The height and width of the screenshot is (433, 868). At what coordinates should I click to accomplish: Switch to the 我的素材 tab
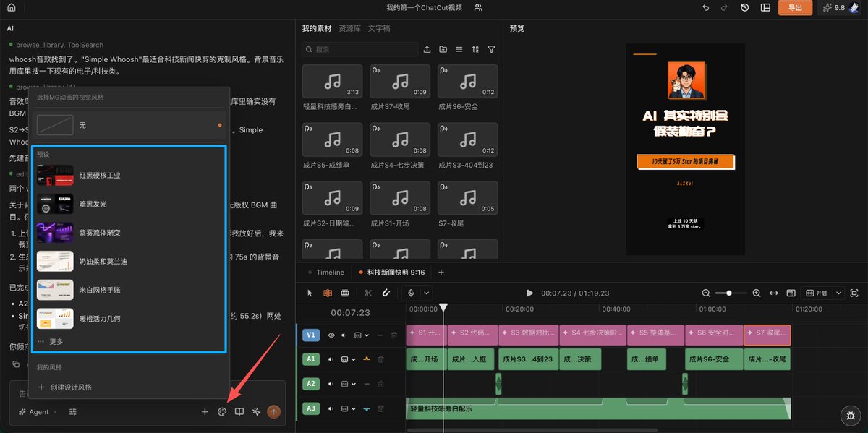tap(317, 28)
